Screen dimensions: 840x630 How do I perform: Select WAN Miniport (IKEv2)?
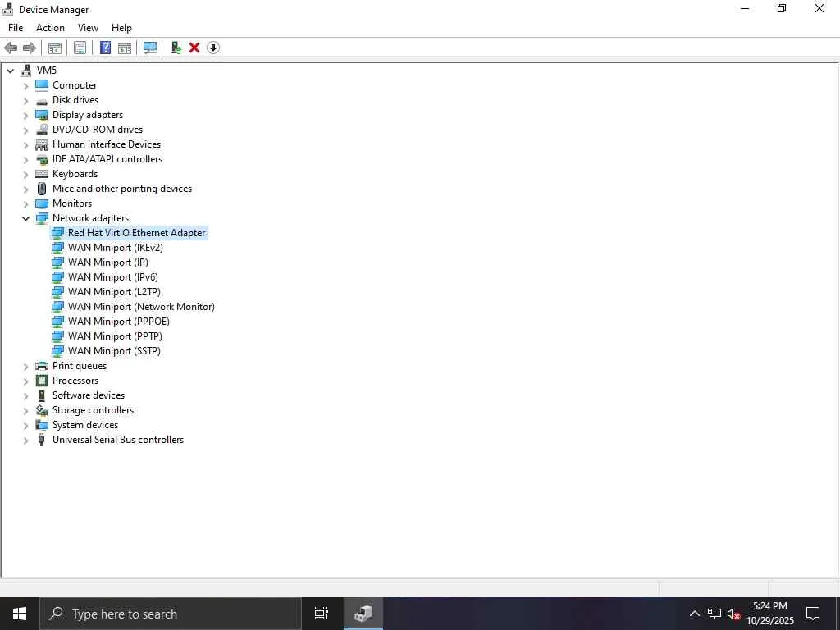[x=116, y=248]
